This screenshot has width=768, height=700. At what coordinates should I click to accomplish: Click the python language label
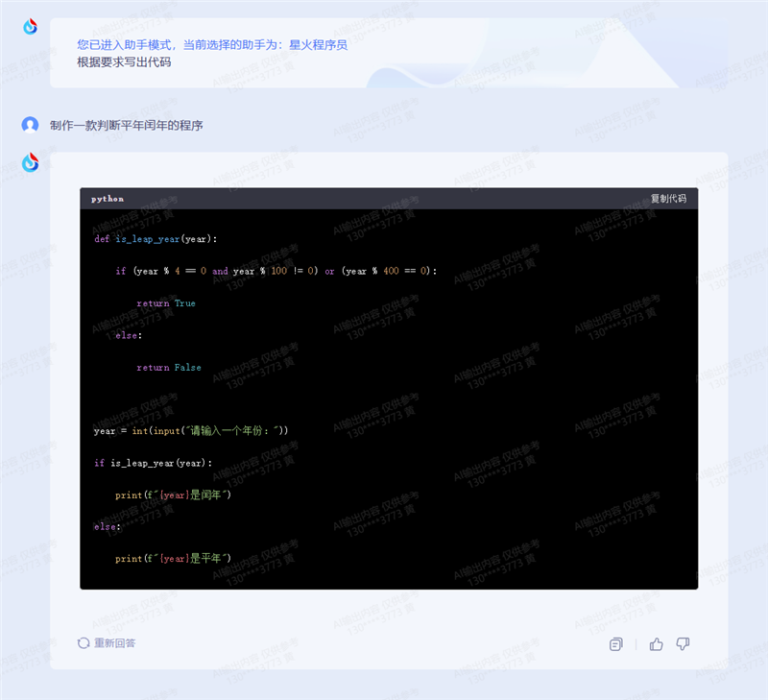click(x=108, y=199)
